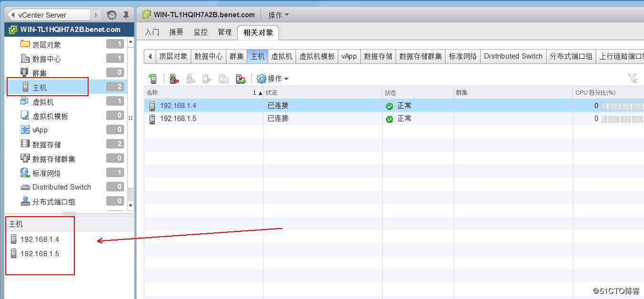
Task: Click the Add Host toolbar icon
Action: pyautogui.click(x=152, y=79)
